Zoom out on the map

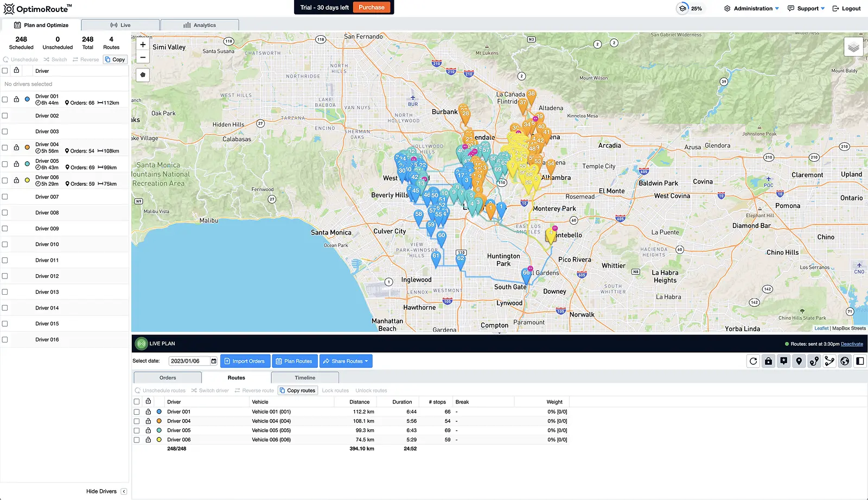(143, 57)
